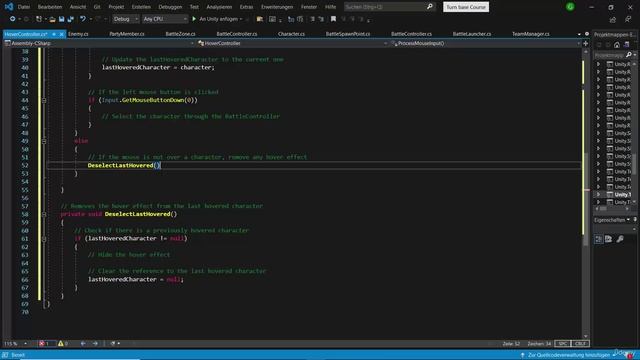Viewport: 640px width, 360px height.
Task: Click the CRLF line ending indicator
Action: pyautogui.click(x=580, y=344)
